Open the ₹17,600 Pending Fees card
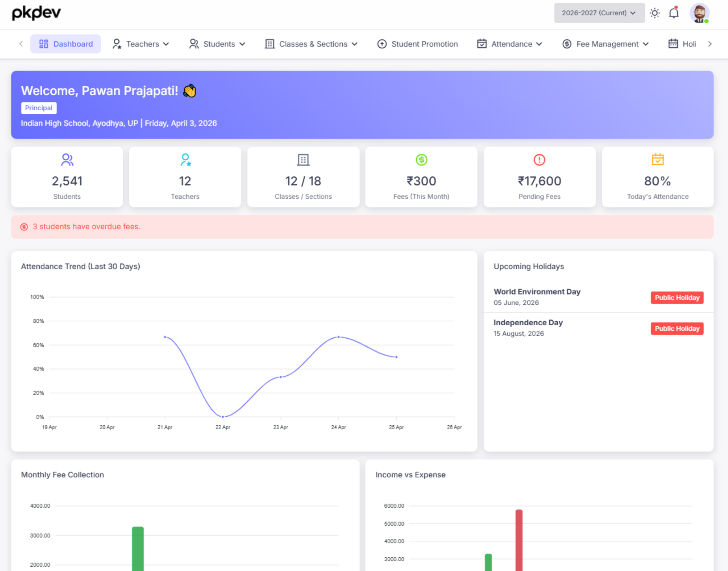 pyautogui.click(x=540, y=177)
